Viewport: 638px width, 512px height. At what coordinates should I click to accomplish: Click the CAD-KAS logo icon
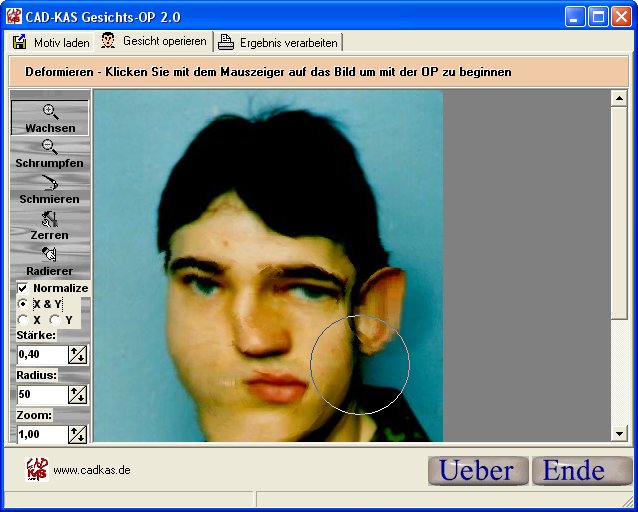coord(37,469)
